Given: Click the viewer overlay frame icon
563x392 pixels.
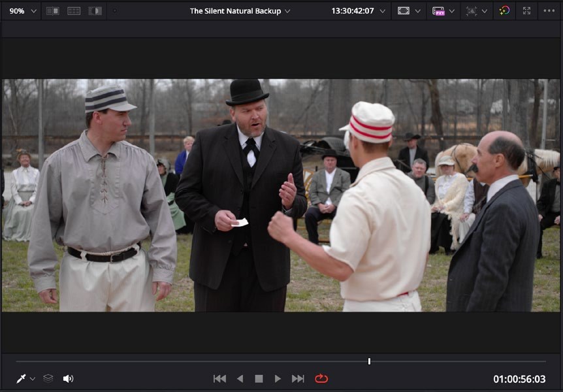Looking at the screenshot, I should pyautogui.click(x=403, y=11).
